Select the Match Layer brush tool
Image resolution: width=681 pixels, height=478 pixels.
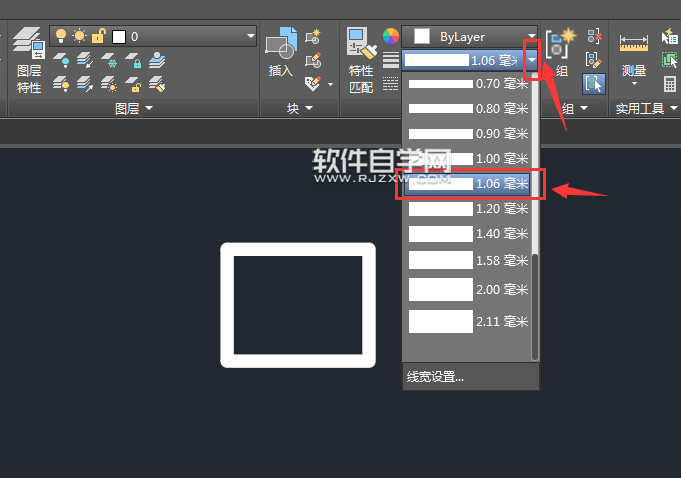pos(157,84)
